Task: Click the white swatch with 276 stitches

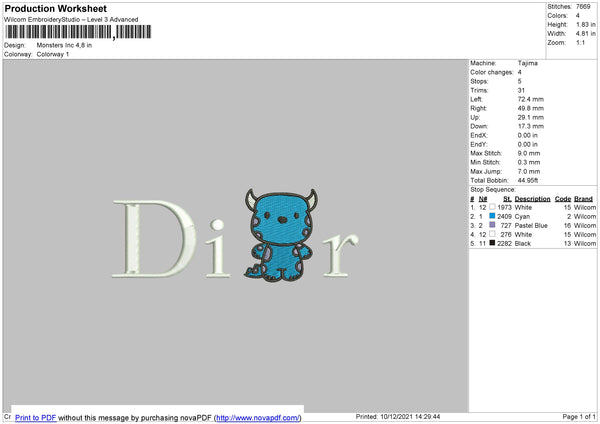Action: [492, 234]
